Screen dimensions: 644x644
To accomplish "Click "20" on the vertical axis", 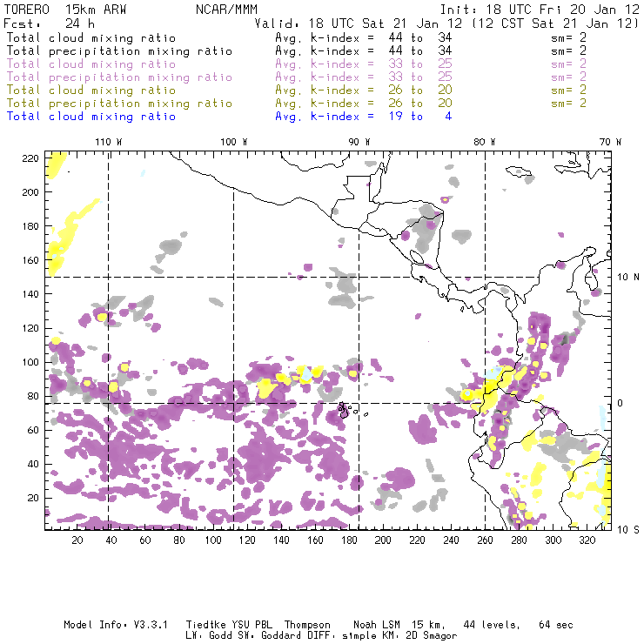I will coord(33,498).
